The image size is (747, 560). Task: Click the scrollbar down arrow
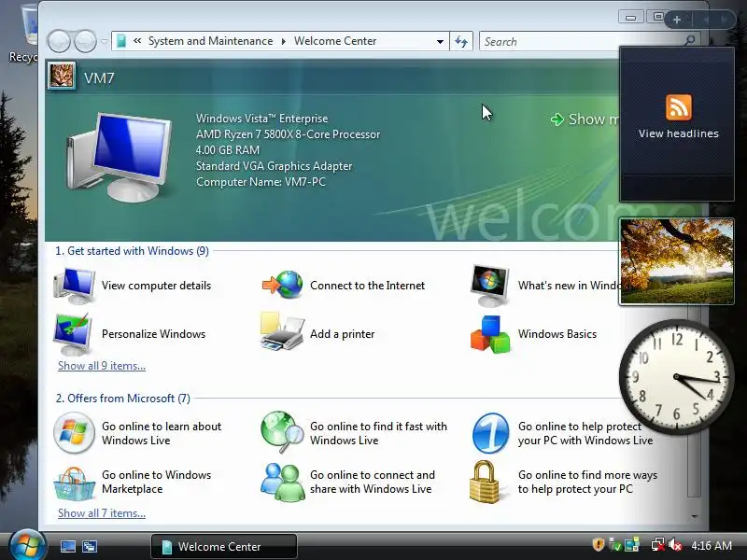click(694, 516)
